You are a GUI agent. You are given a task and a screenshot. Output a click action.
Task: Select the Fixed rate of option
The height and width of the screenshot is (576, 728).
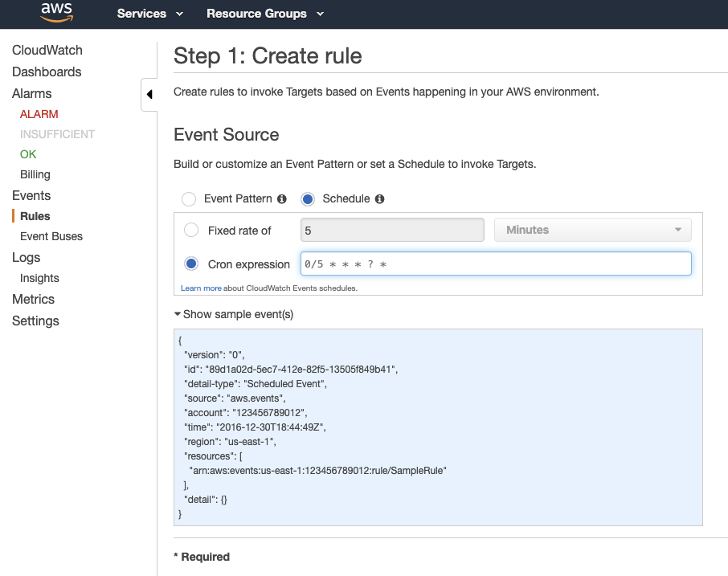pyautogui.click(x=190, y=230)
